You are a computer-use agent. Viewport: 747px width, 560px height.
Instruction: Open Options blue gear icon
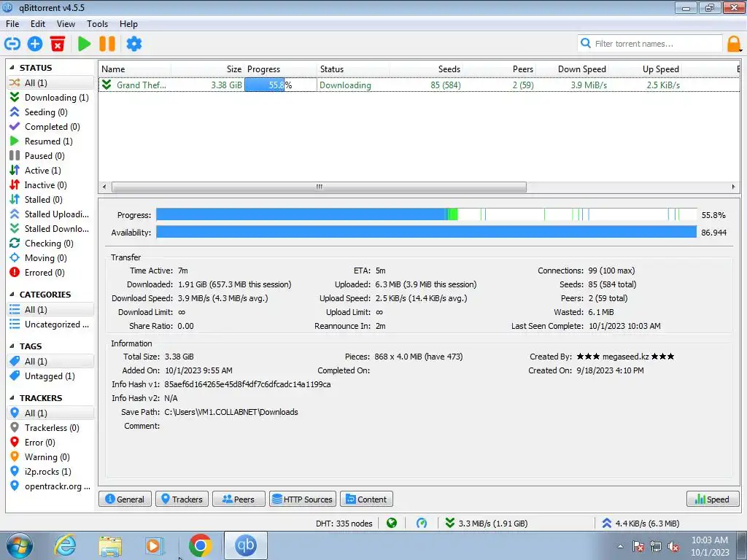(x=134, y=44)
